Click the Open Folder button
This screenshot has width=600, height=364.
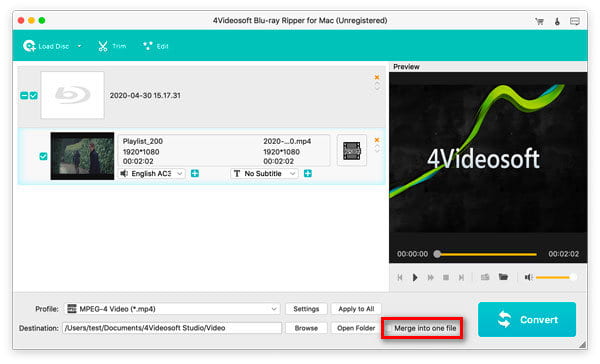[x=356, y=328]
